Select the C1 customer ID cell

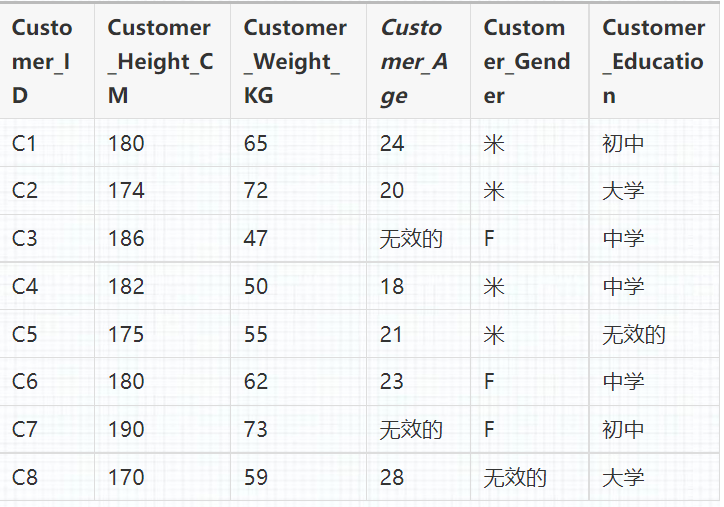click(x=25, y=144)
